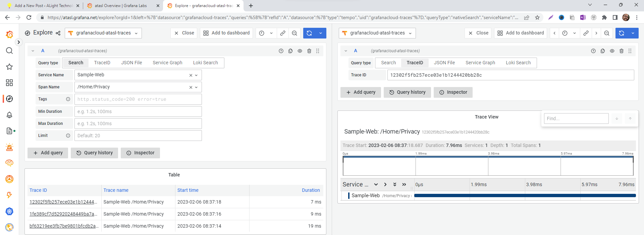Open the Search dashboards sidebar icon

tap(9, 51)
